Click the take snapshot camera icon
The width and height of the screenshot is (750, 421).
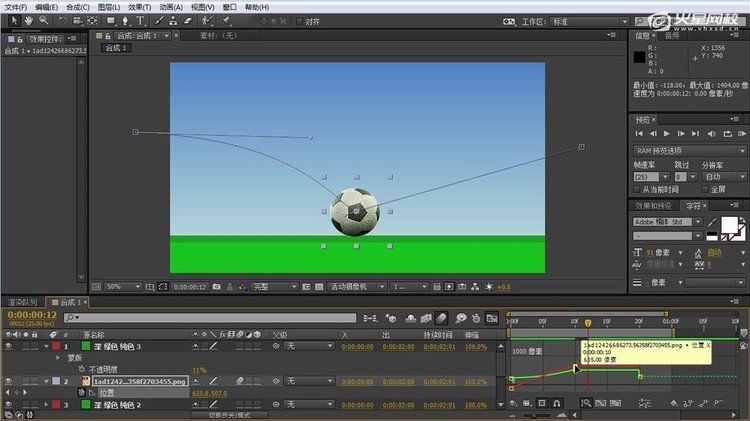(x=217, y=287)
